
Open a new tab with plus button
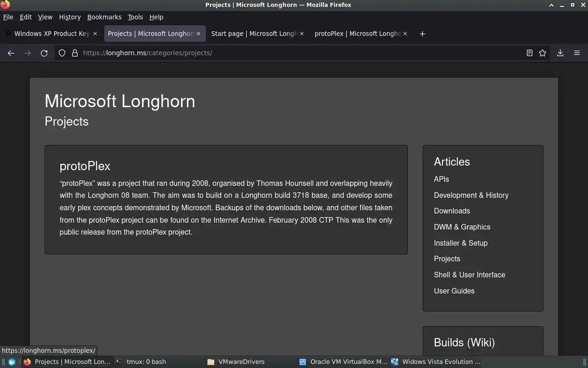pos(423,34)
